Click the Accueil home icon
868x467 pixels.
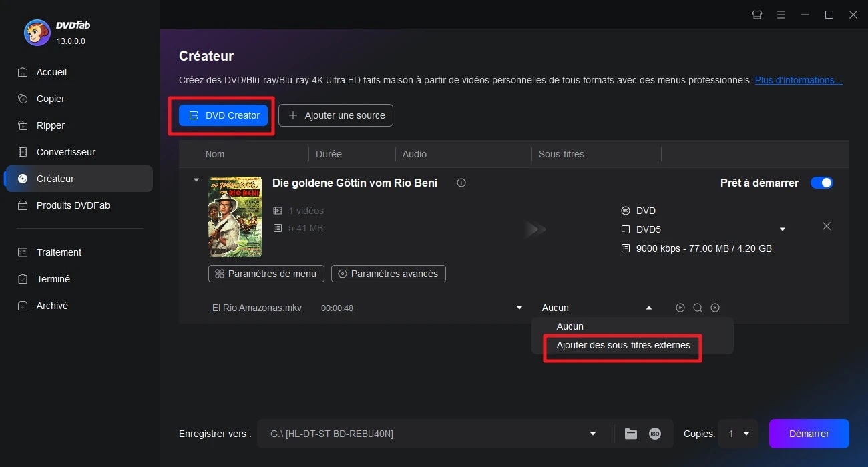point(23,72)
